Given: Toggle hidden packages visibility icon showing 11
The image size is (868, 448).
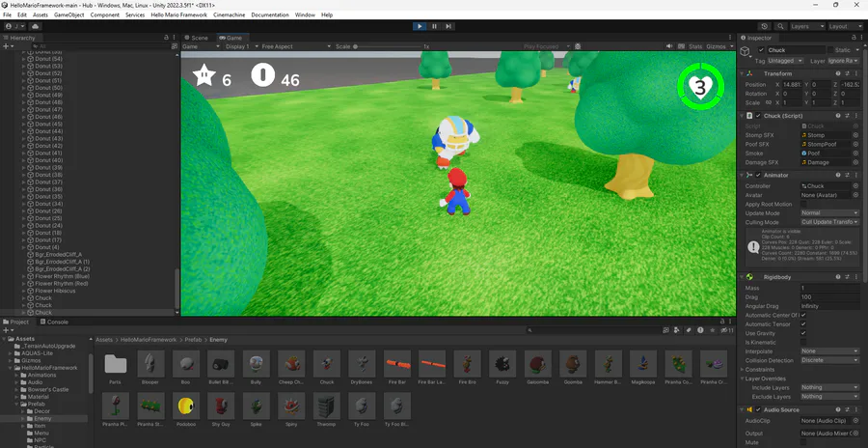Looking at the screenshot, I should click(x=726, y=330).
